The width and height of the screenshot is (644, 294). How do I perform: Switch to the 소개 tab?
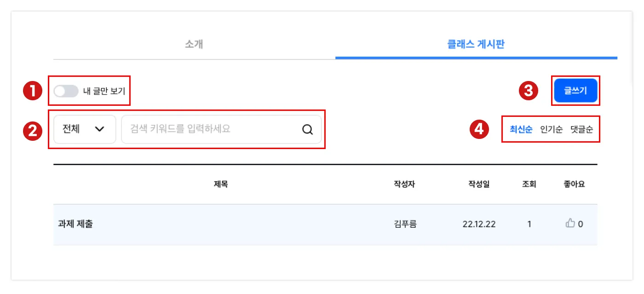pos(194,45)
